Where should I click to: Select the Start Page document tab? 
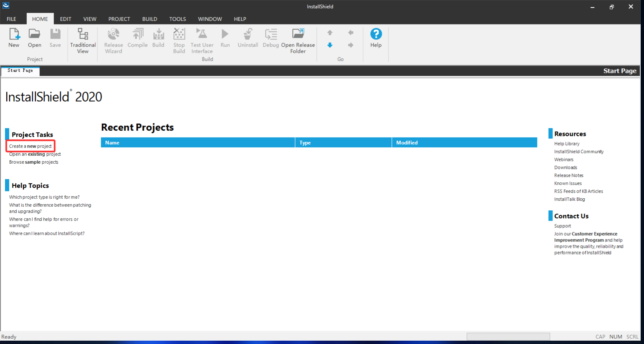click(x=20, y=71)
